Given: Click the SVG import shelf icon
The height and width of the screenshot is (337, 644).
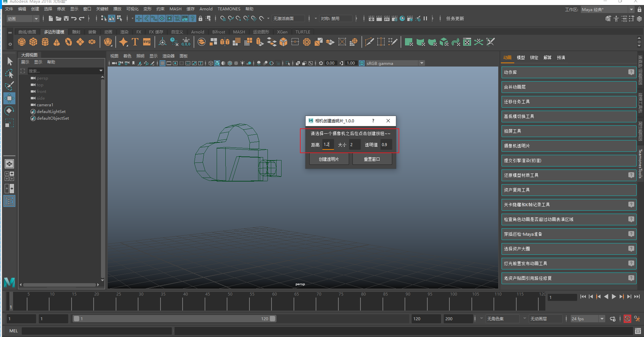Looking at the screenshot, I should [147, 42].
